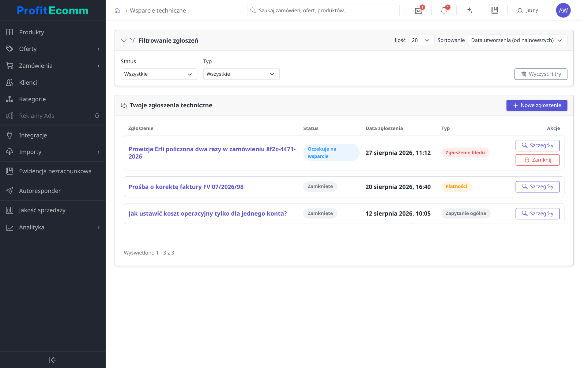Open the Reklamy Ads menu item
Viewport: 588px width, 368px height.
pos(53,116)
